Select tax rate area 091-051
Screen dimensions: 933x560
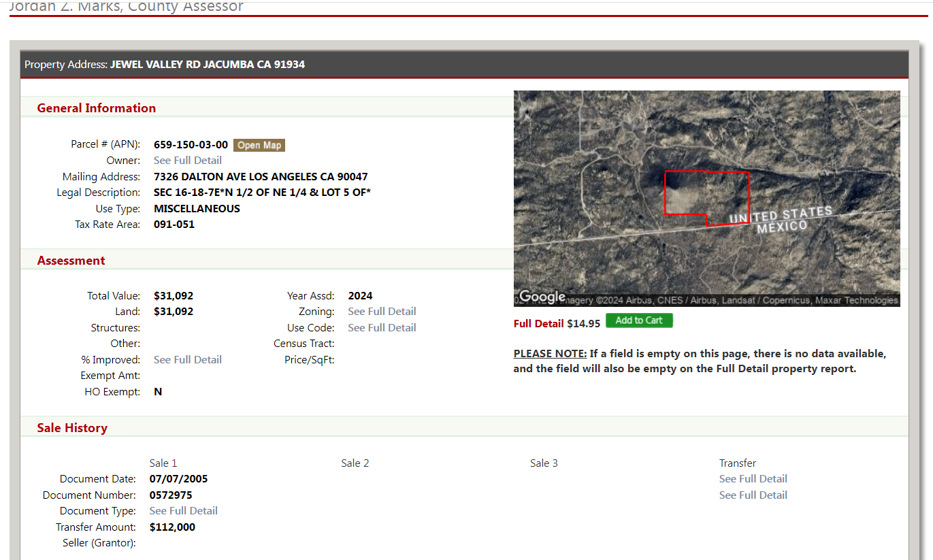(x=174, y=225)
